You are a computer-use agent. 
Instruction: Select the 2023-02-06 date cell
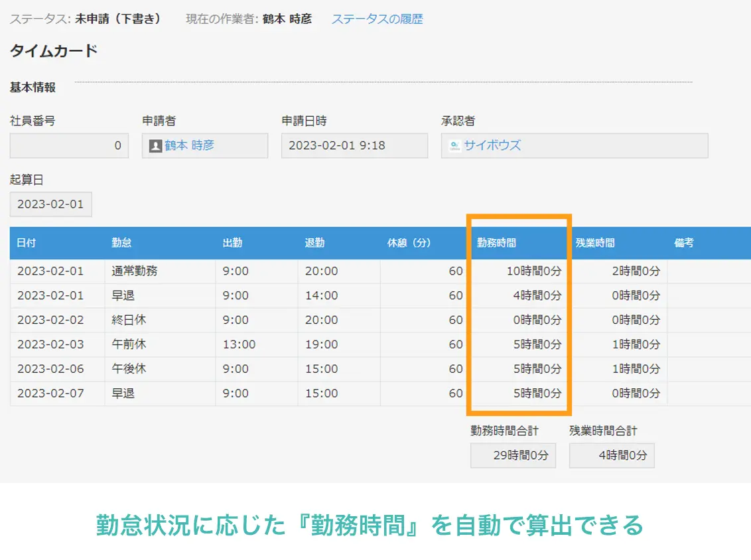pyautogui.click(x=50, y=370)
